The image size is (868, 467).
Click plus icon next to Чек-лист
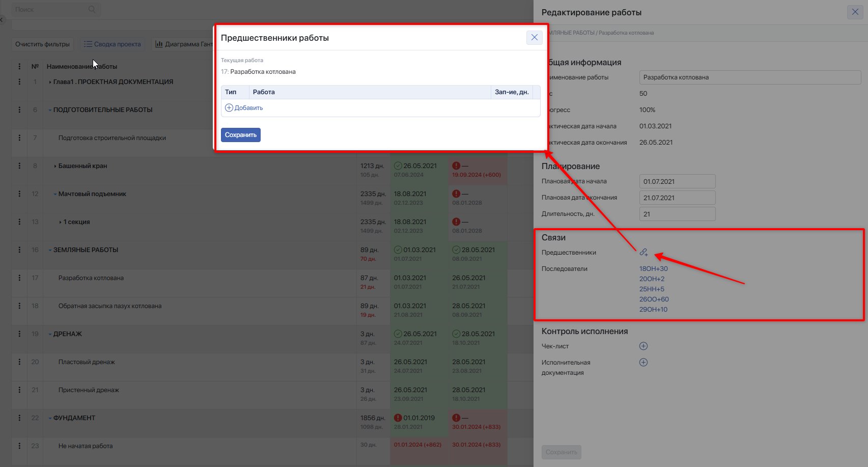tap(643, 346)
